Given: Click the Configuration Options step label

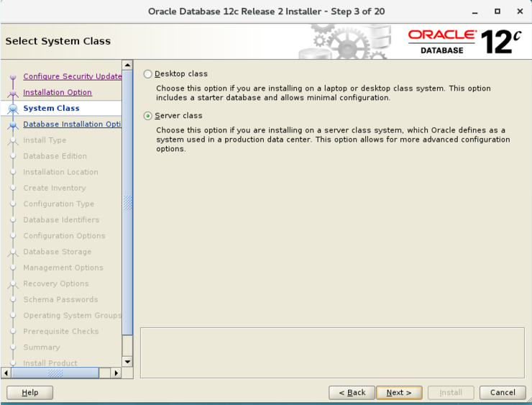Looking at the screenshot, I should [64, 236].
